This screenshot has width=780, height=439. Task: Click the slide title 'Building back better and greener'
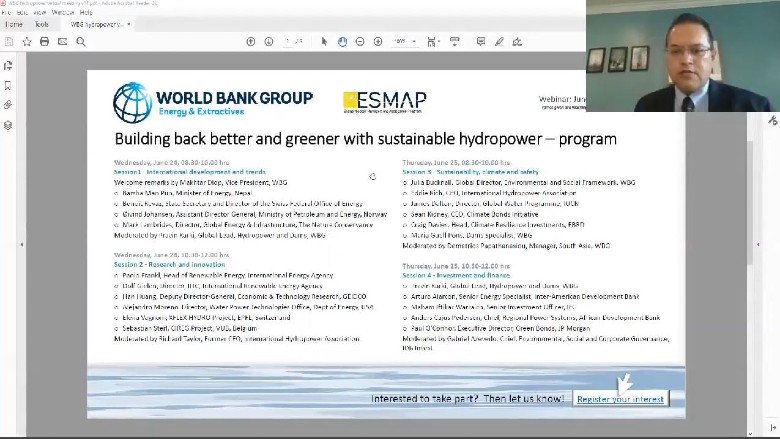coord(366,139)
